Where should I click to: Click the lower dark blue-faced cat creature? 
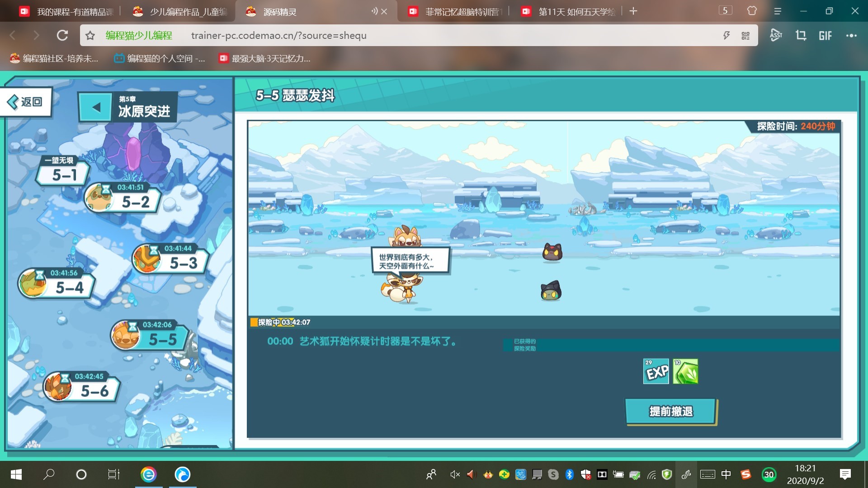pos(551,291)
